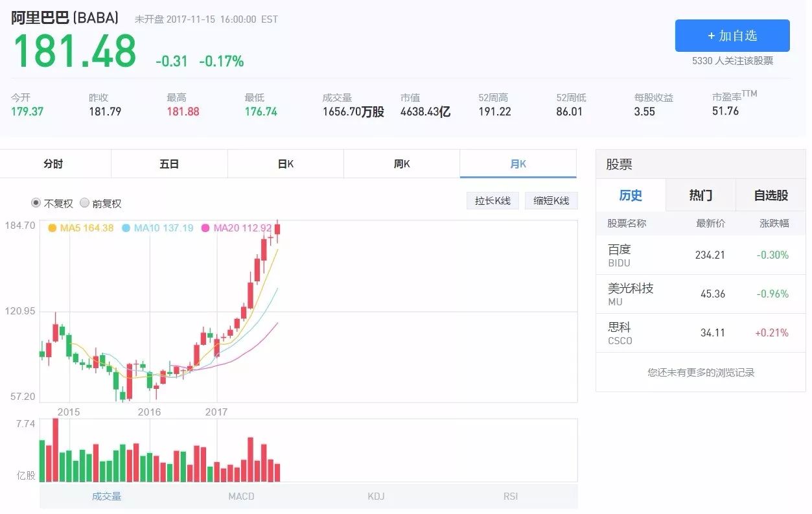This screenshot has height=514, width=812.
Task: Switch the indicator to 成交量
Action: tap(107, 496)
